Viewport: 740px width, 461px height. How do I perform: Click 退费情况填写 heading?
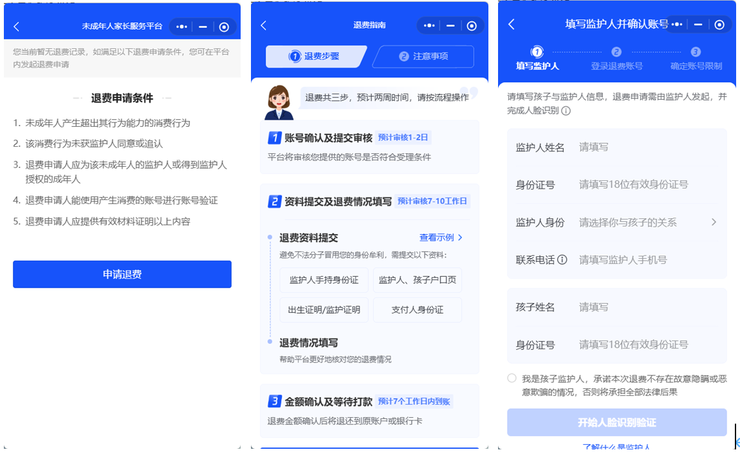309,343
